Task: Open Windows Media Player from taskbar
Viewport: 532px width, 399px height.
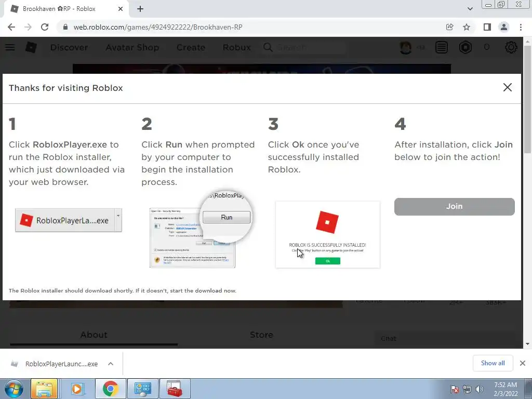Action: click(x=77, y=389)
